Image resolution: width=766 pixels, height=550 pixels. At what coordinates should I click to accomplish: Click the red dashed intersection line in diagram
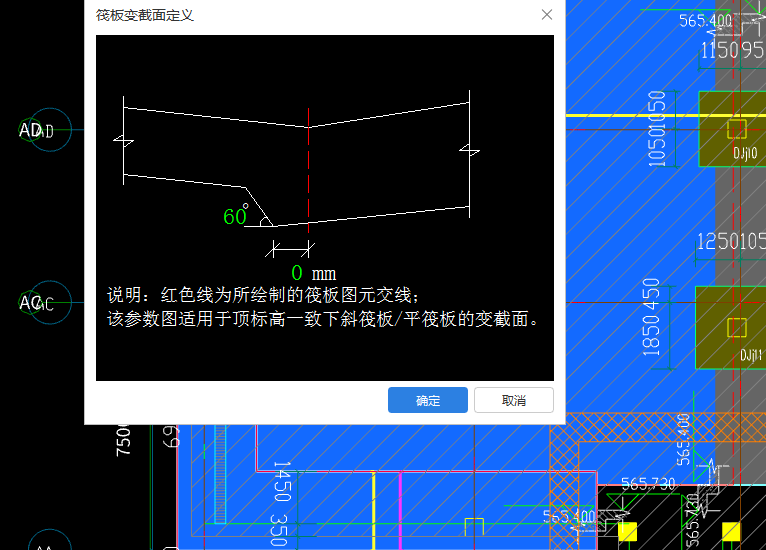[308, 170]
